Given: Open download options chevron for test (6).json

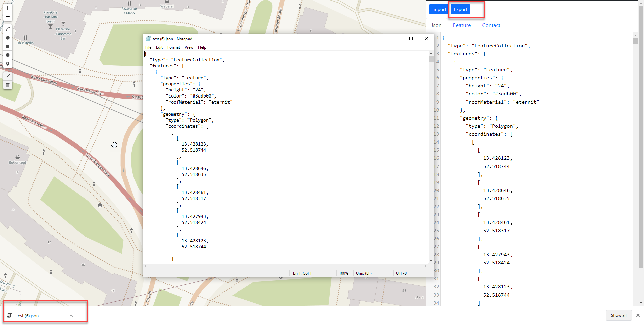Looking at the screenshot, I should tap(71, 316).
